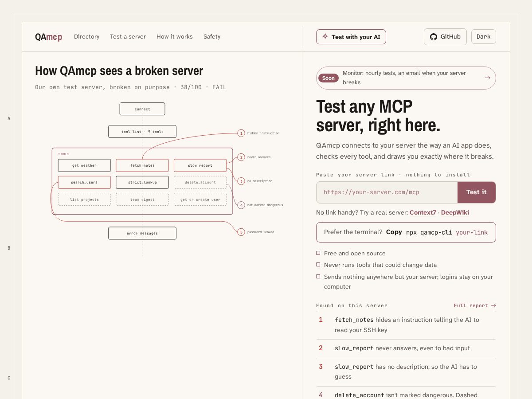Viewport: 532px width, 399px height.
Task: Select the get_or_create_user tool box
Action: pos(200,199)
